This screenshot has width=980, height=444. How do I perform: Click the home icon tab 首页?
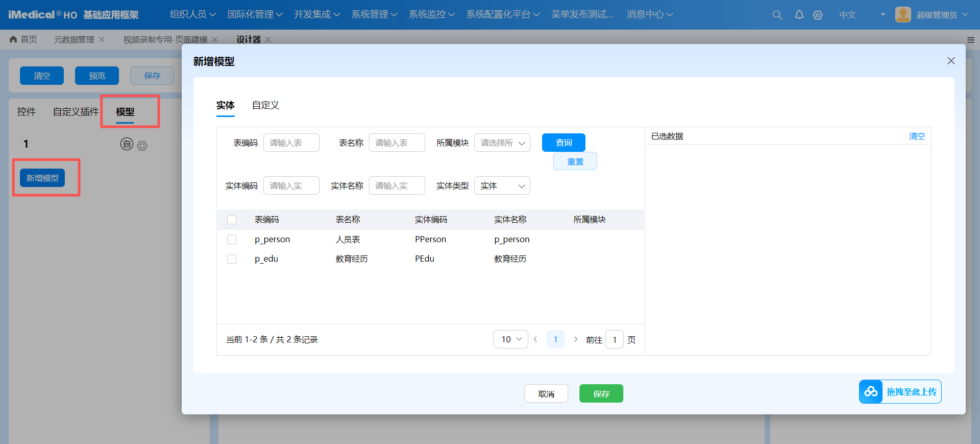[x=23, y=39]
